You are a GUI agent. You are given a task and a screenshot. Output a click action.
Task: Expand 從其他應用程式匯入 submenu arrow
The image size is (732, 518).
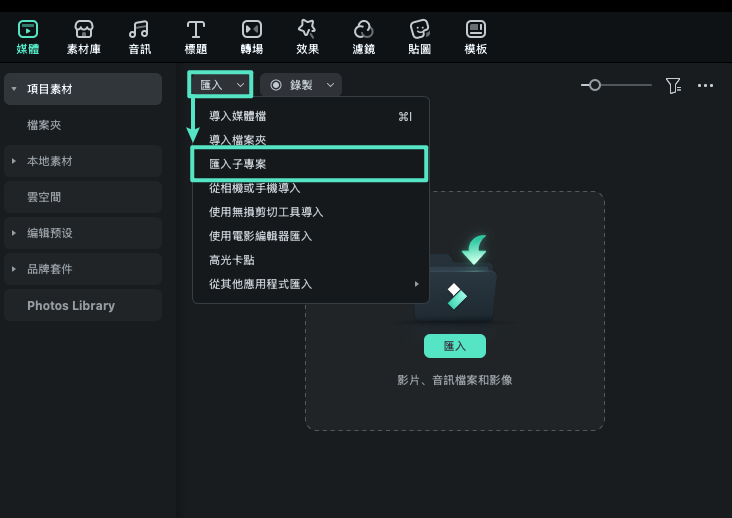pos(416,284)
